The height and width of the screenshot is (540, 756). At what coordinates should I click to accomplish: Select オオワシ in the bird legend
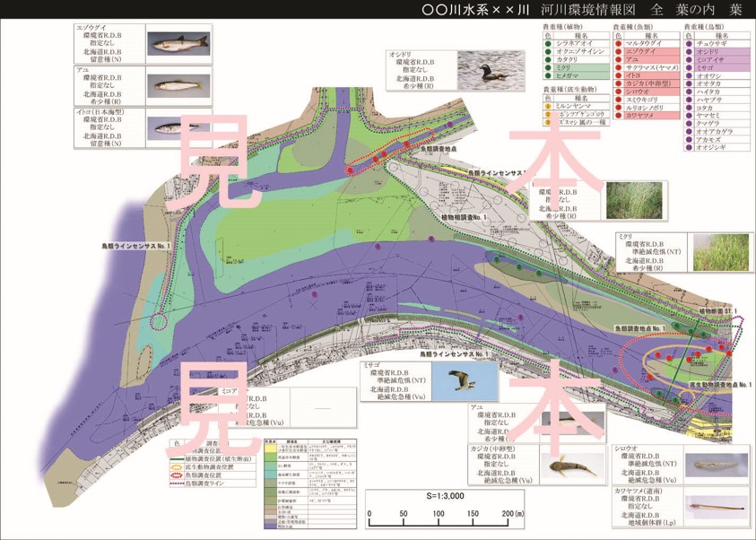(x=708, y=75)
